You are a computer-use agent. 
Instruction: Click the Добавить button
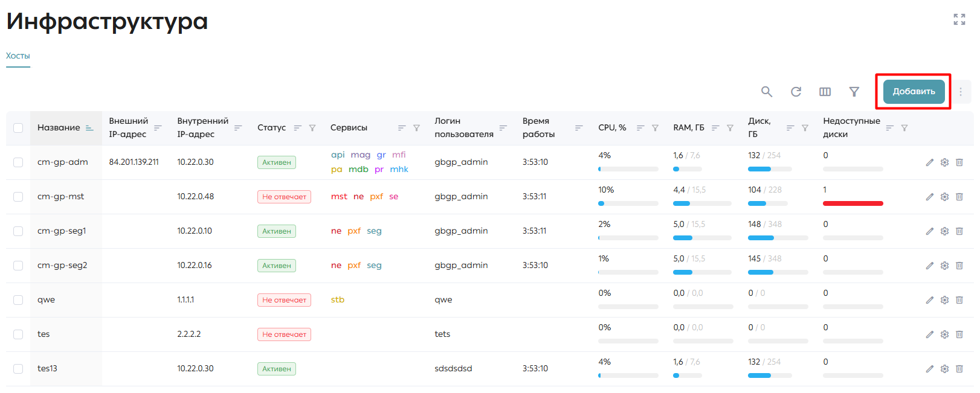pyautogui.click(x=914, y=92)
